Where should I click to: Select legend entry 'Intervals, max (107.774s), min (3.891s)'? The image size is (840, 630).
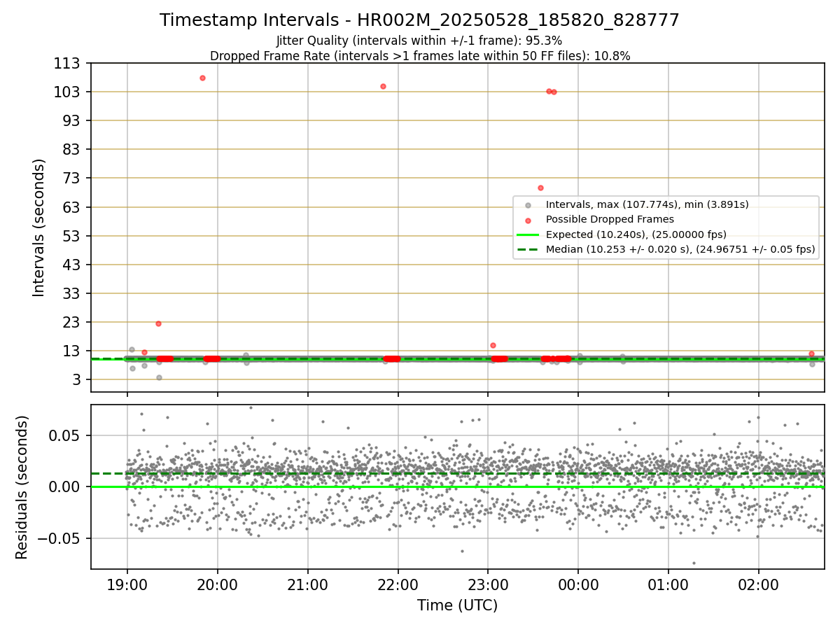[x=647, y=204]
